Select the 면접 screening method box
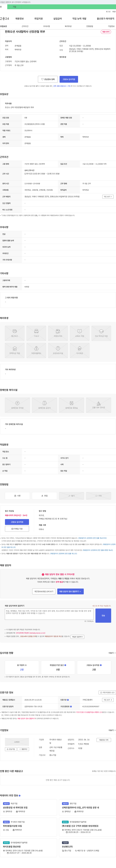 pyautogui.click(x=44, y=496)
